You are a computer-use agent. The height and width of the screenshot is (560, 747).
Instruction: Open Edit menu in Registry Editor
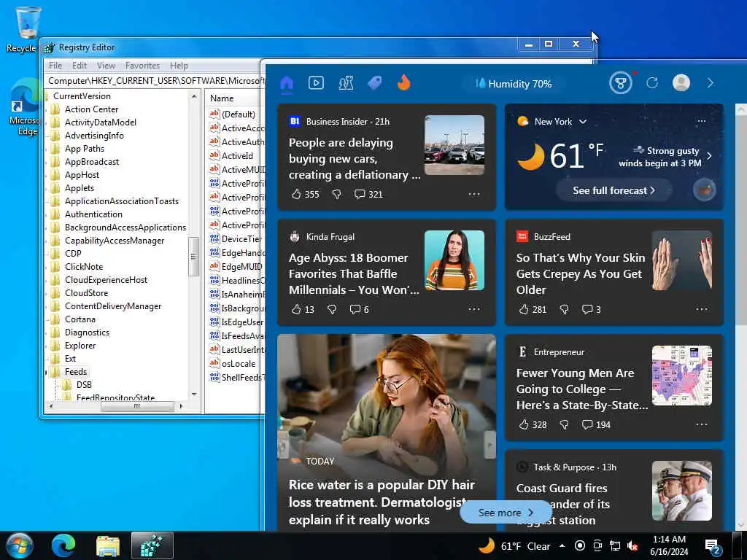[79, 66]
